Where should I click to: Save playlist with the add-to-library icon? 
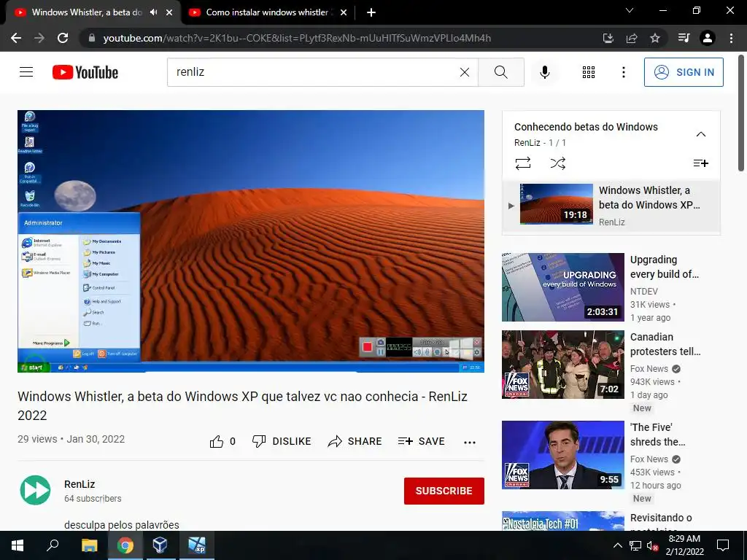coord(701,163)
